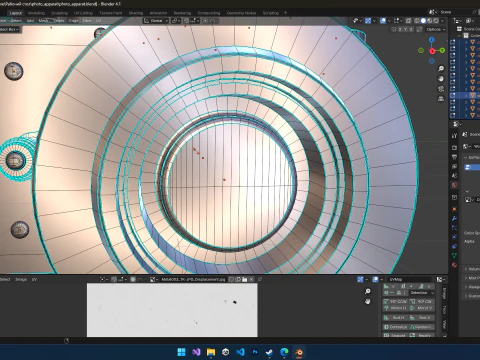The height and width of the screenshot is (360, 480).
Task: Click the displacement texture image preview
Action: (172, 310)
